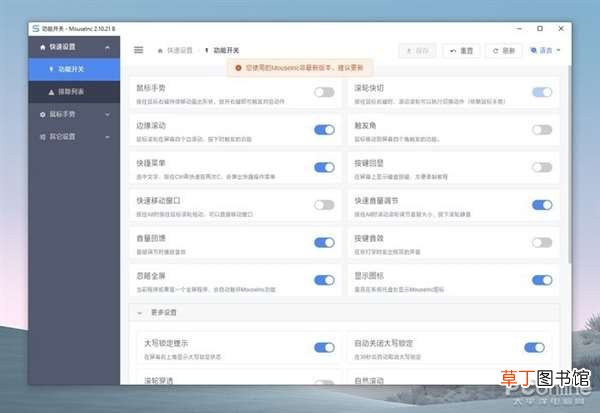Enable the 触发角 toggle
The height and width of the screenshot is (413, 600).
pyautogui.click(x=542, y=130)
